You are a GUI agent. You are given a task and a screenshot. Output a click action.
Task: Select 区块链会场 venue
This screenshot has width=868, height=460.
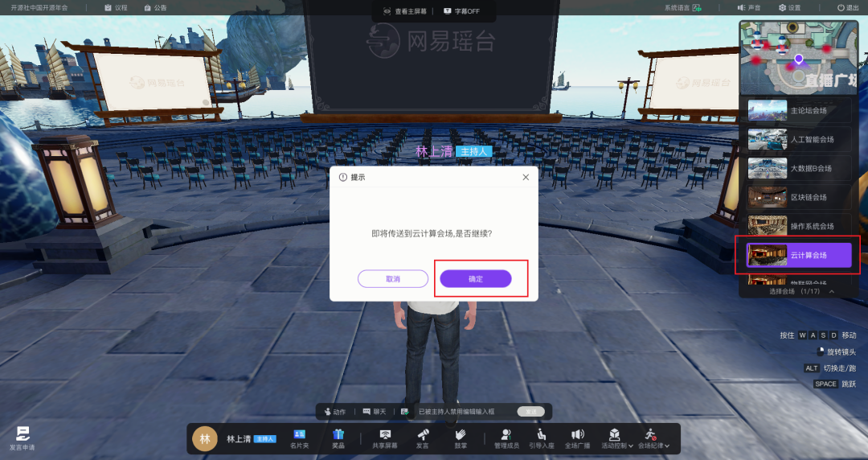point(799,197)
